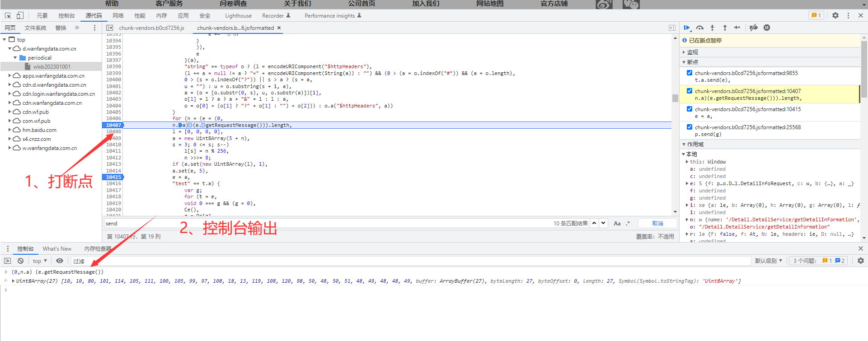This screenshot has height=341, width=868.
Task: Open Performance insights tab
Action: (x=333, y=15)
